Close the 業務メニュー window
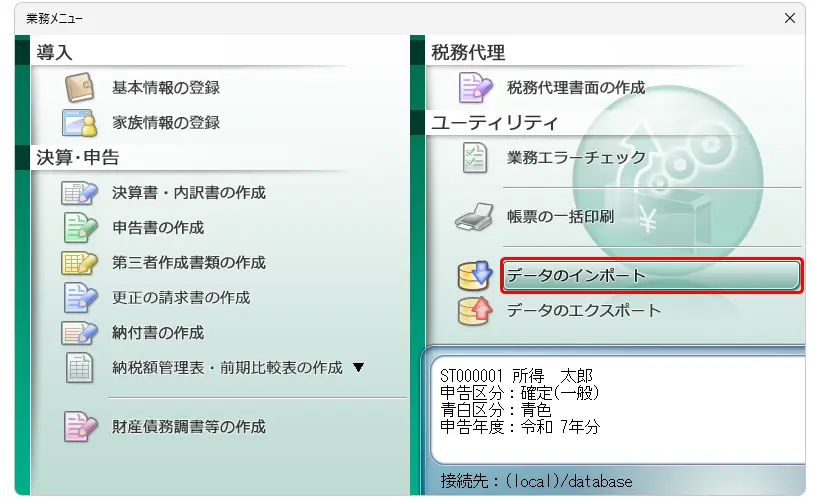Viewport: 813px width, 499px height. (789, 18)
